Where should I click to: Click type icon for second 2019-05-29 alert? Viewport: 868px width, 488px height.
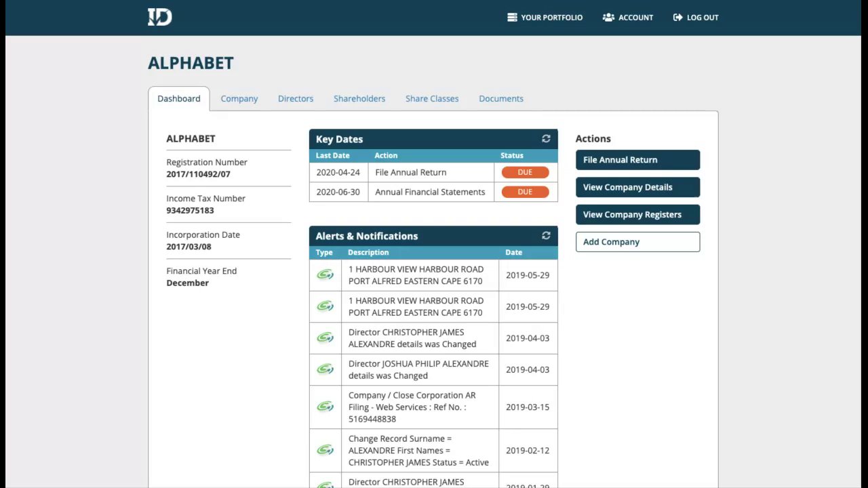click(325, 306)
